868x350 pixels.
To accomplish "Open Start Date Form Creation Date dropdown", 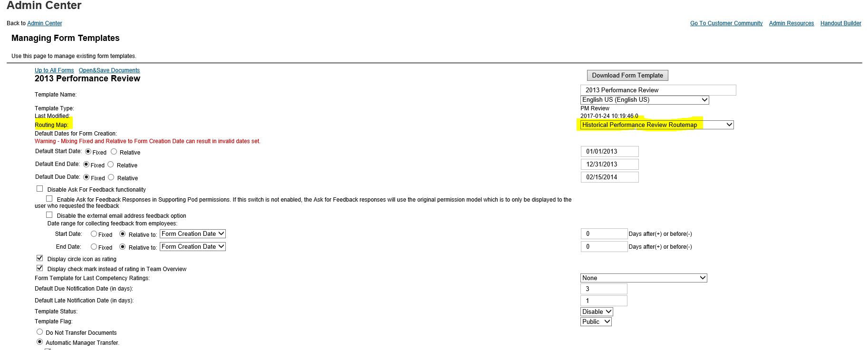I will 193,234.
